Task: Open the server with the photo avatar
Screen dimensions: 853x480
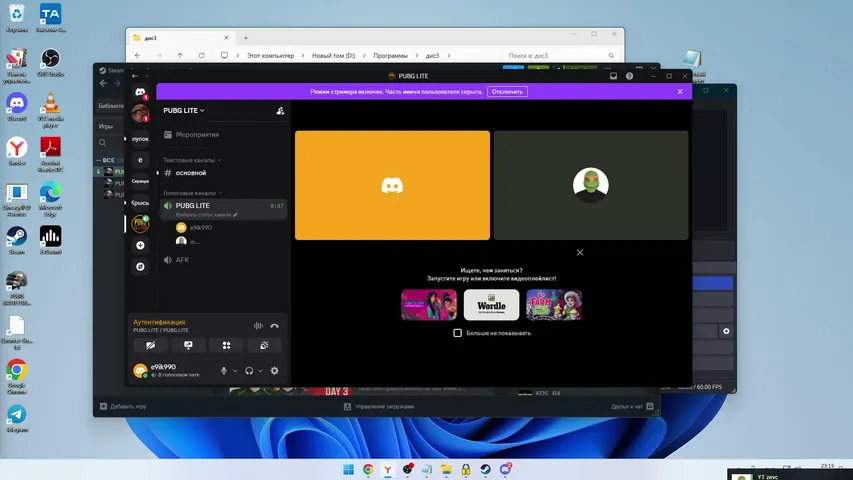Action: tap(140, 114)
